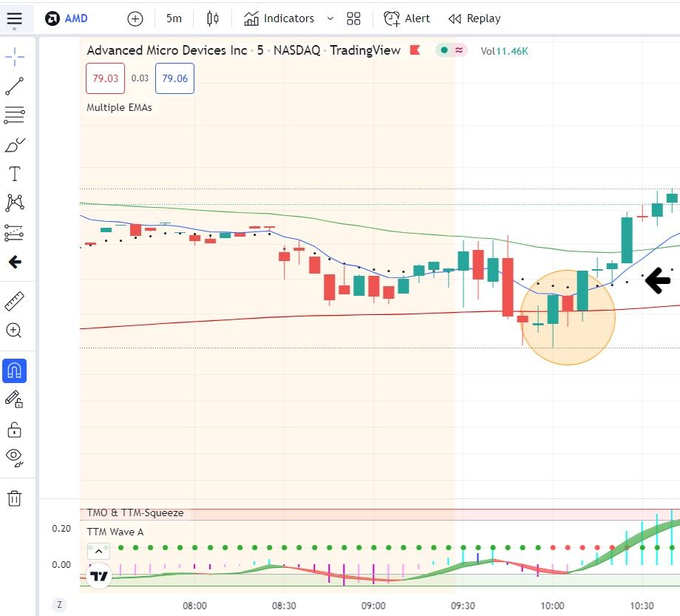
Task: Open the layout templates grid icon
Action: 353,18
